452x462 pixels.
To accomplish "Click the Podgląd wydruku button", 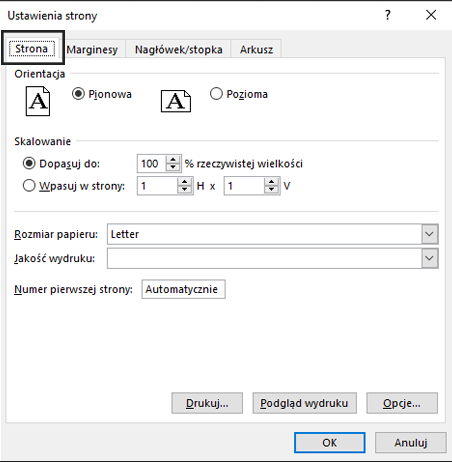I will 304,403.
